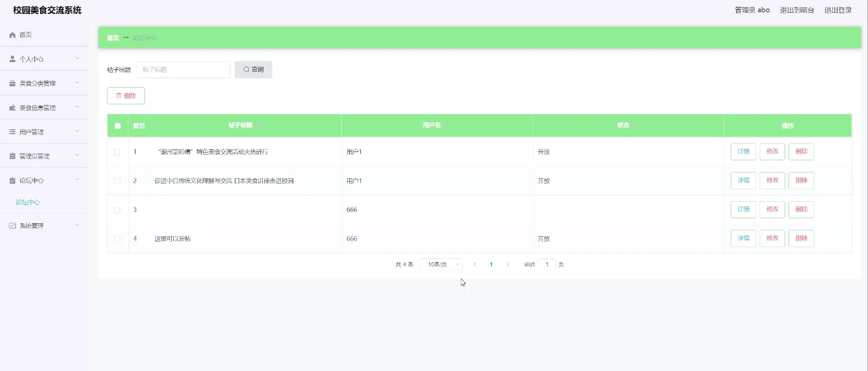Click 退出到前台 in the top bar
868x371 pixels.
(797, 10)
